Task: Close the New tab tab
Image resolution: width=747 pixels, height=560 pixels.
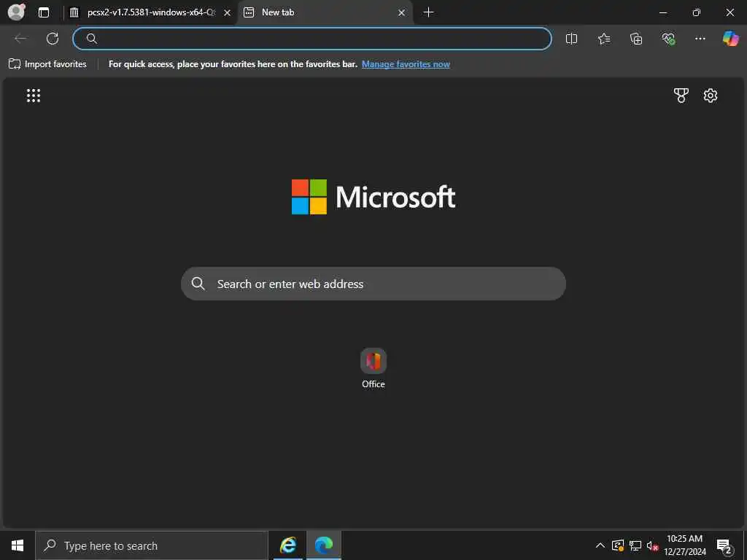Action: click(x=402, y=13)
